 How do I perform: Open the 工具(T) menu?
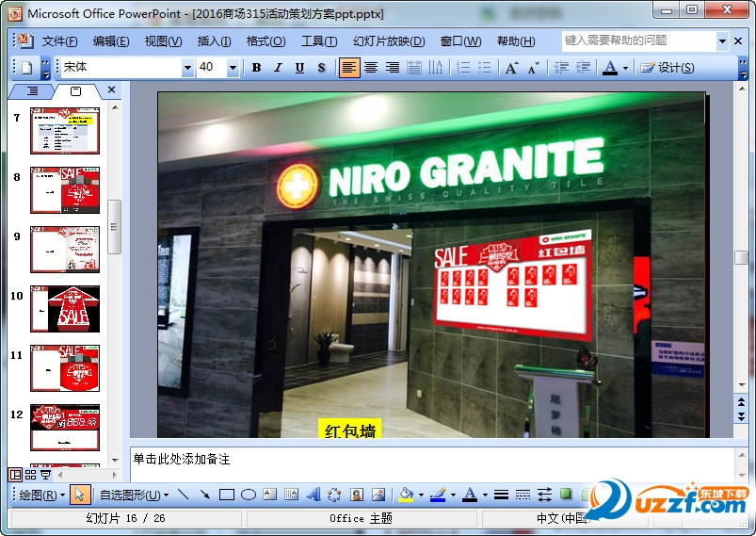tap(319, 41)
